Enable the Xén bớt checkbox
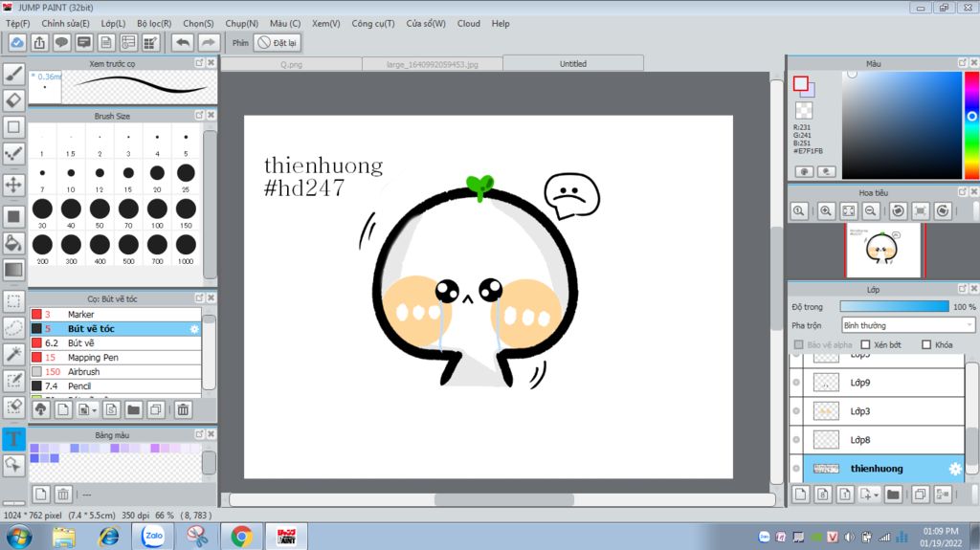The width and height of the screenshot is (980, 550). (865, 345)
